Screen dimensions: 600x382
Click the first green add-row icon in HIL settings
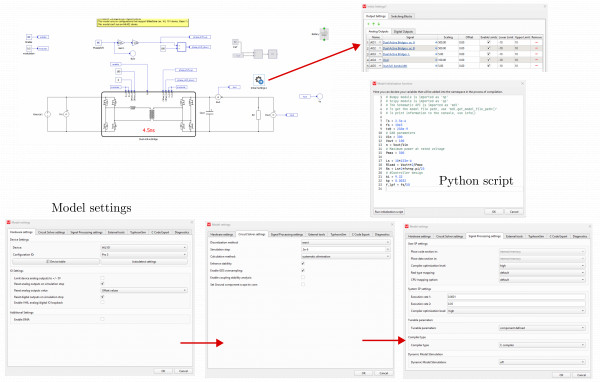369,24
